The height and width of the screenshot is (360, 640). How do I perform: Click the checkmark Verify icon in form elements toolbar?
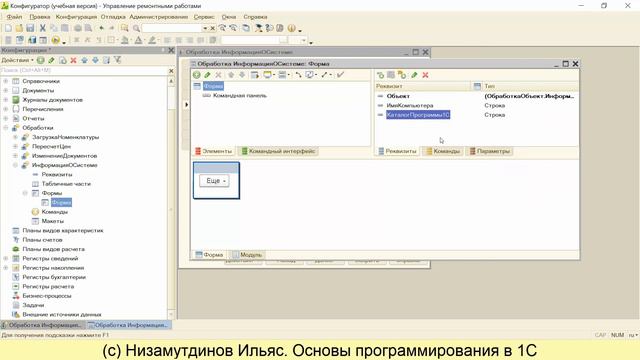tap(340, 75)
